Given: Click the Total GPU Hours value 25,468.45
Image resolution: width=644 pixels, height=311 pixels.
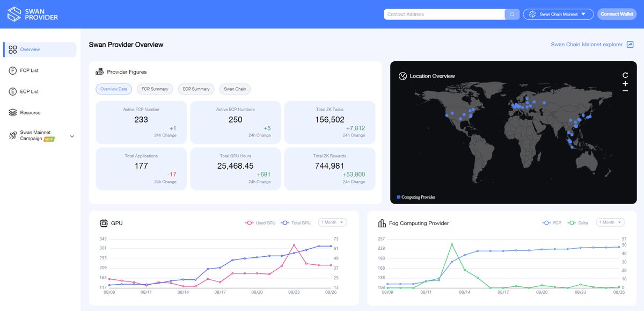Looking at the screenshot, I should (x=236, y=166).
